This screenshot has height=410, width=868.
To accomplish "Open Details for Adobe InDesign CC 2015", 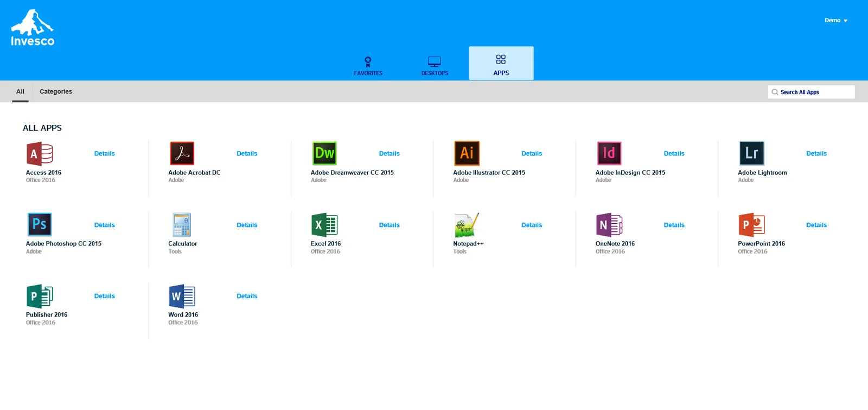I will [674, 154].
